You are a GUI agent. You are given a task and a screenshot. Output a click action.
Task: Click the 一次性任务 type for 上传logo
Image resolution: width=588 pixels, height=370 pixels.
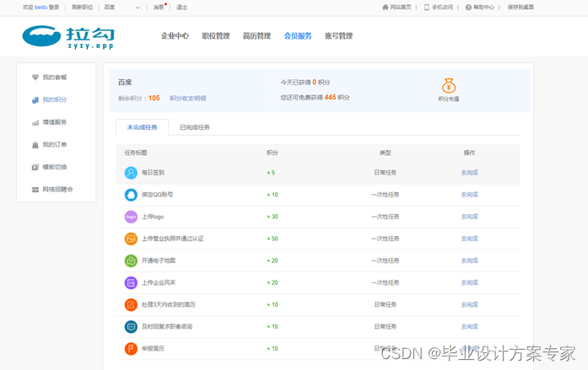[386, 217]
